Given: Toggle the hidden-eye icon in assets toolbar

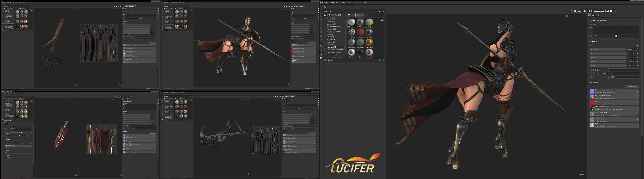Looking at the screenshot, I should 336,15.
